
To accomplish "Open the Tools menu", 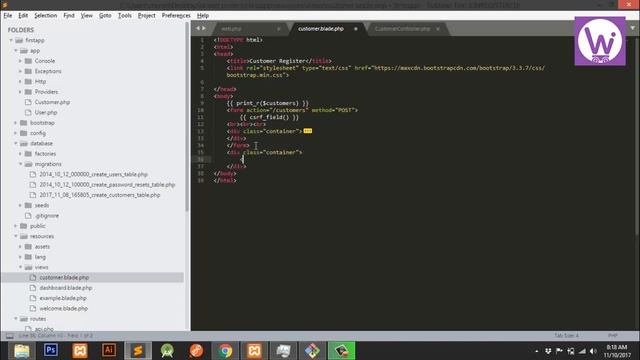I will coord(124,16).
